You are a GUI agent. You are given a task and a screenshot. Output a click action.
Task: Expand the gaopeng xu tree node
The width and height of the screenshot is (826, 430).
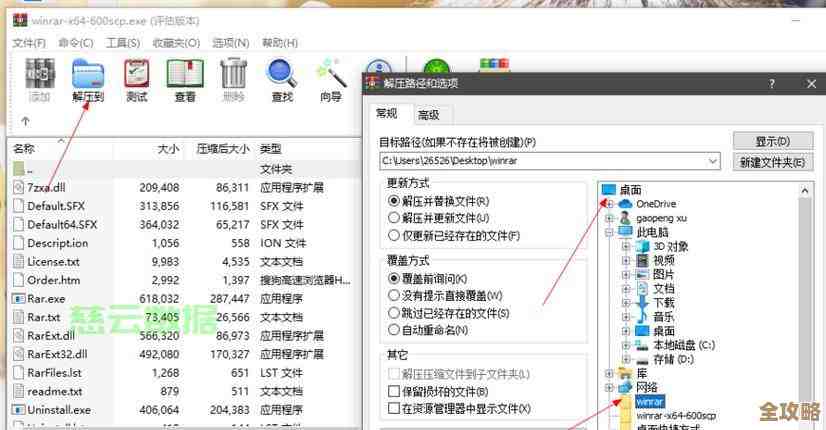[609, 218]
